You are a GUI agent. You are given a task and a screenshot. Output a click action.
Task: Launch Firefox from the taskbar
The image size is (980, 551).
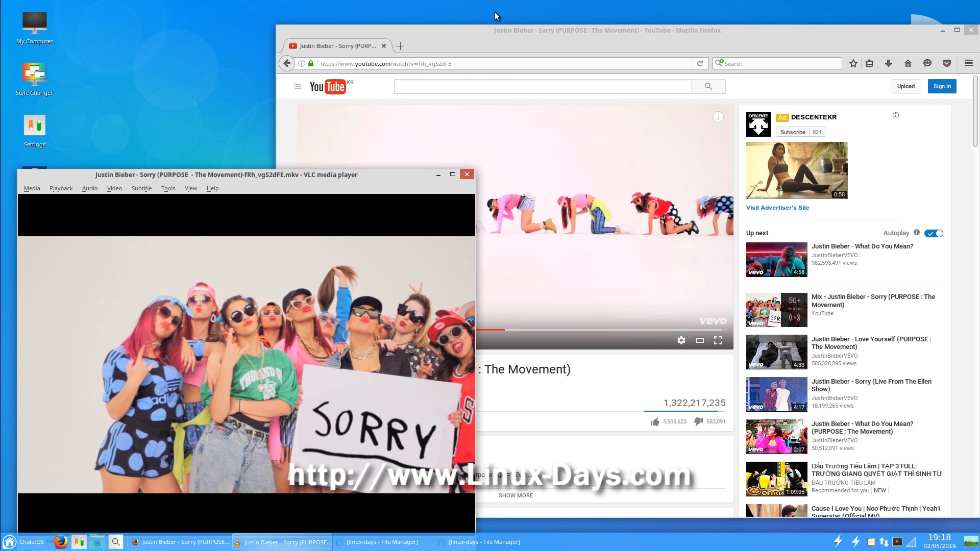coord(61,542)
